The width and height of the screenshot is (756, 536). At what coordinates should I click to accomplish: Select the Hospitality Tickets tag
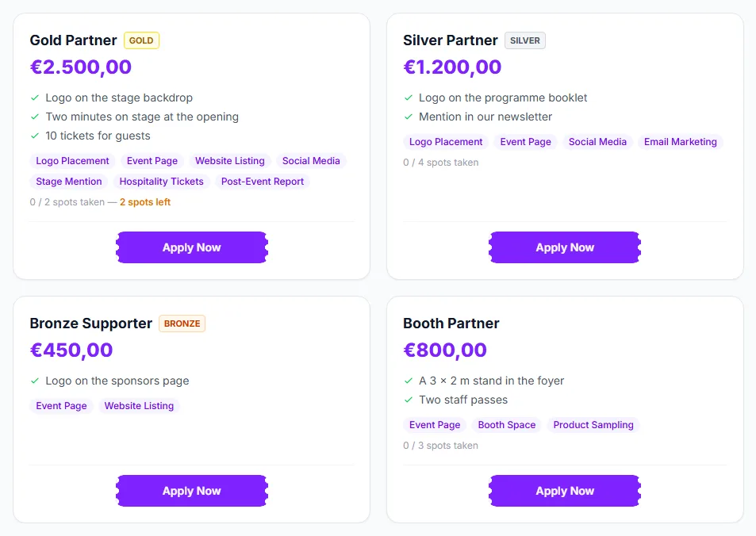[162, 182]
